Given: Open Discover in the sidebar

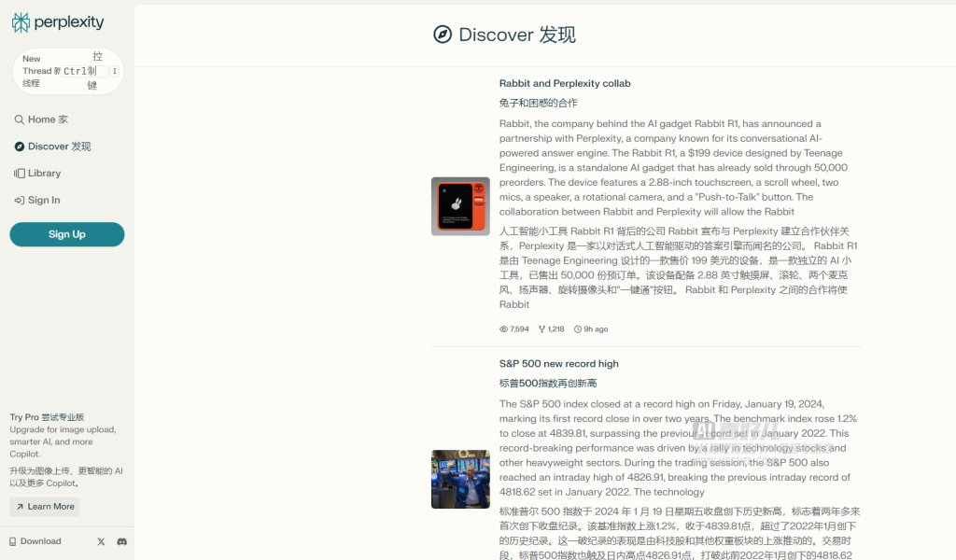Looking at the screenshot, I should tap(52, 147).
